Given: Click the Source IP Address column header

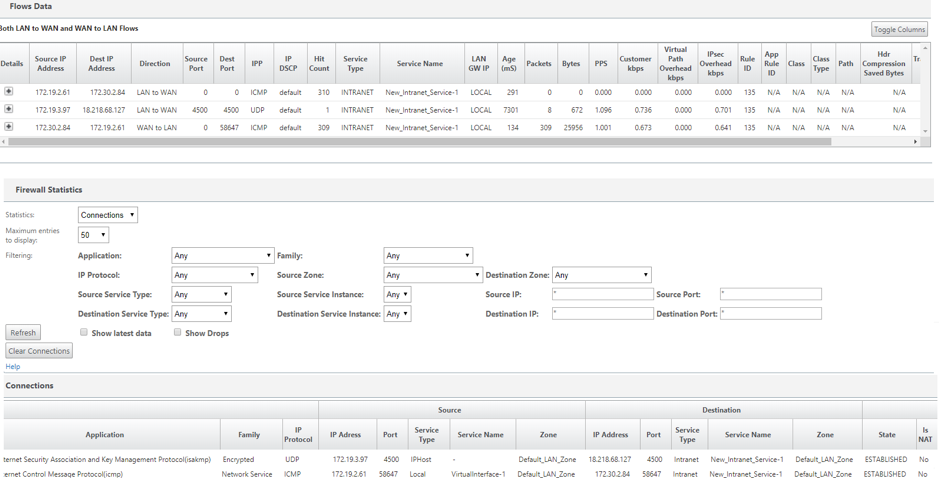Looking at the screenshot, I should tap(51, 63).
